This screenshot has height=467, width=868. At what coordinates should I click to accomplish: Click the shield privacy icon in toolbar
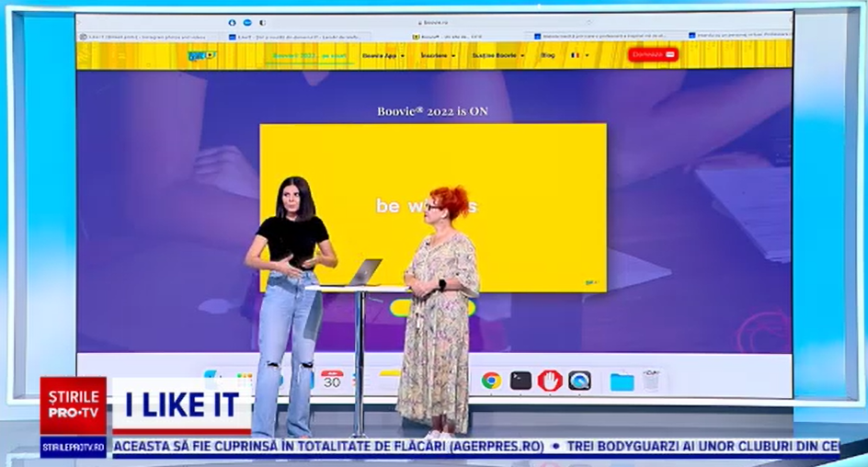[x=262, y=23]
